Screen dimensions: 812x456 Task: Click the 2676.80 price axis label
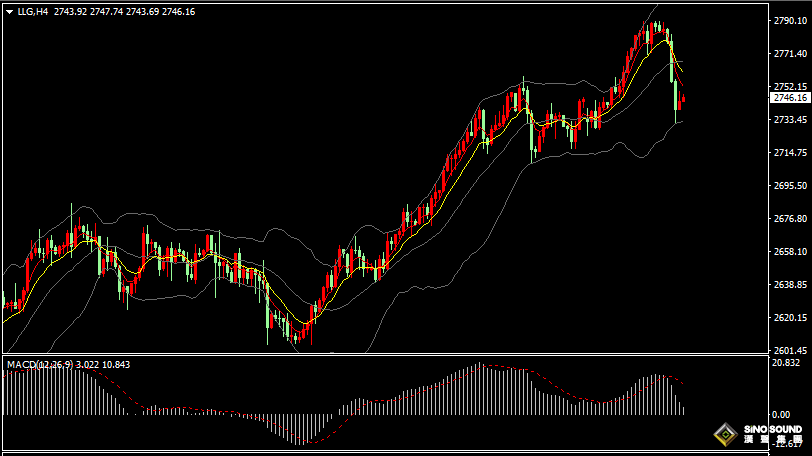click(790, 218)
